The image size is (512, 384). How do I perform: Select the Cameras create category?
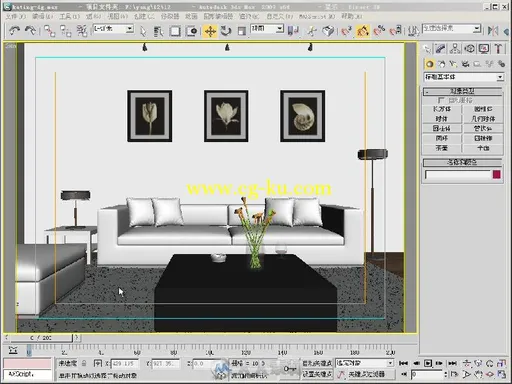tap(465, 64)
